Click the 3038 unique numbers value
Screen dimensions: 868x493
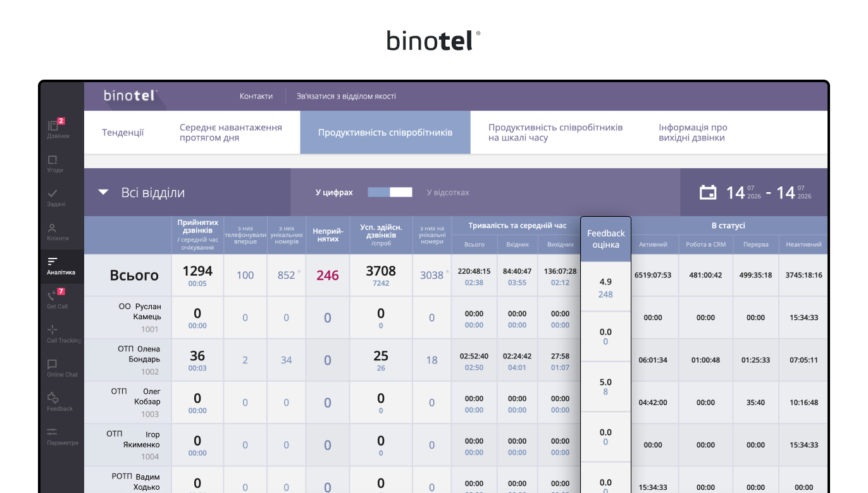point(431,276)
